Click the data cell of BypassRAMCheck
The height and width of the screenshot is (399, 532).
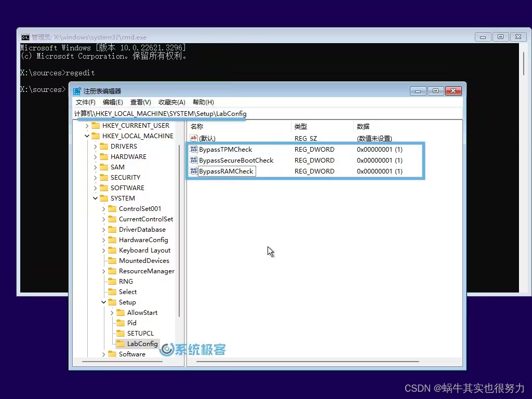click(380, 171)
